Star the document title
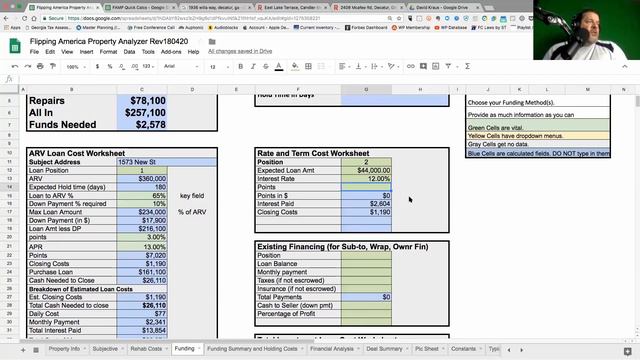Viewport: 640px width, 360px height. (x=200, y=41)
